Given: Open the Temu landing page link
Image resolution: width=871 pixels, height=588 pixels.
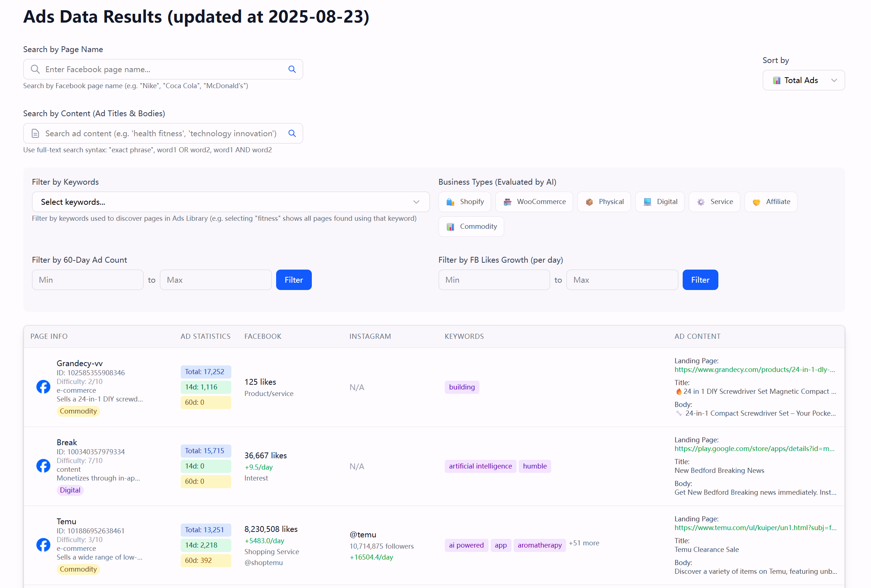Looking at the screenshot, I should pyautogui.click(x=755, y=528).
